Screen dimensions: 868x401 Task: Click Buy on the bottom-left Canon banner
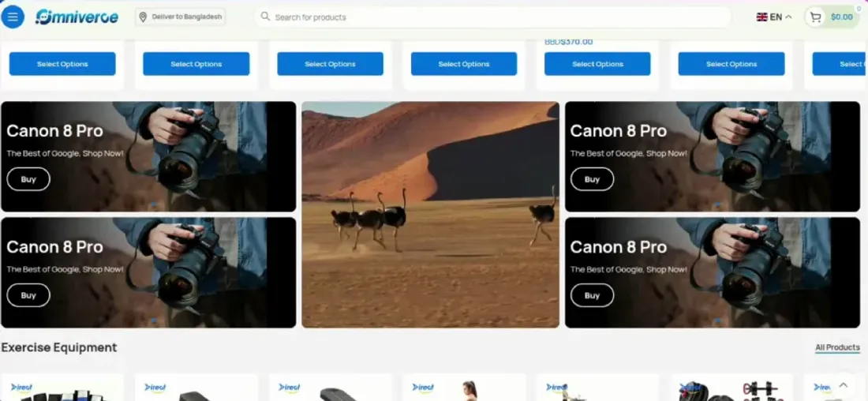click(x=28, y=295)
